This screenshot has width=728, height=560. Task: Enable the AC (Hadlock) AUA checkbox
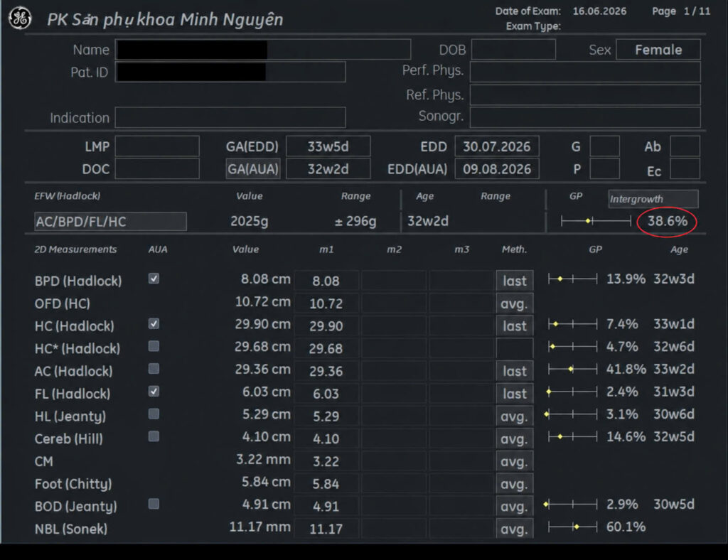(x=154, y=369)
